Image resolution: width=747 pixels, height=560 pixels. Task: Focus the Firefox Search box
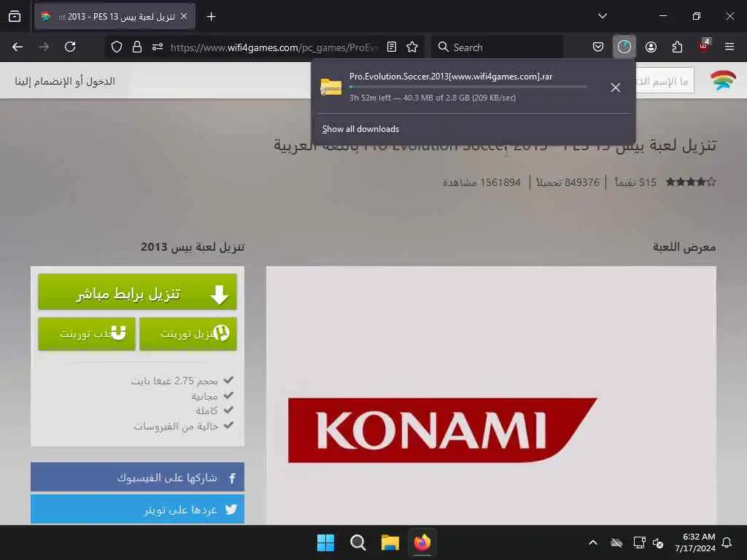(x=497, y=47)
